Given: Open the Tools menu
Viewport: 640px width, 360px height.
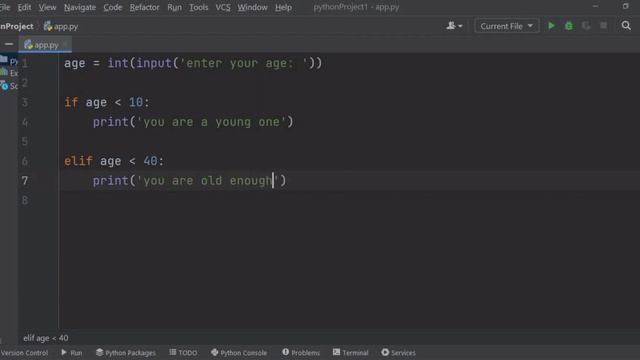Looking at the screenshot, I should (x=198, y=7).
